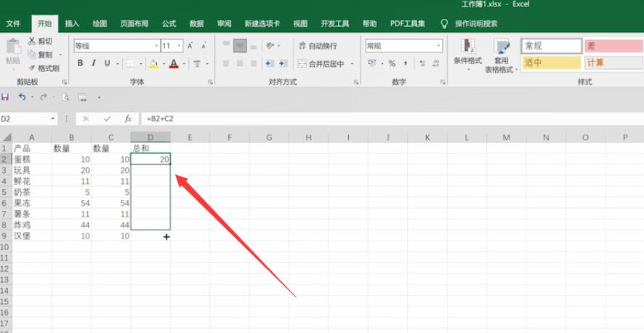This screenshot has height=333, width=644.
Task: Click the Redo arrow icon
Action: point(43,97)
